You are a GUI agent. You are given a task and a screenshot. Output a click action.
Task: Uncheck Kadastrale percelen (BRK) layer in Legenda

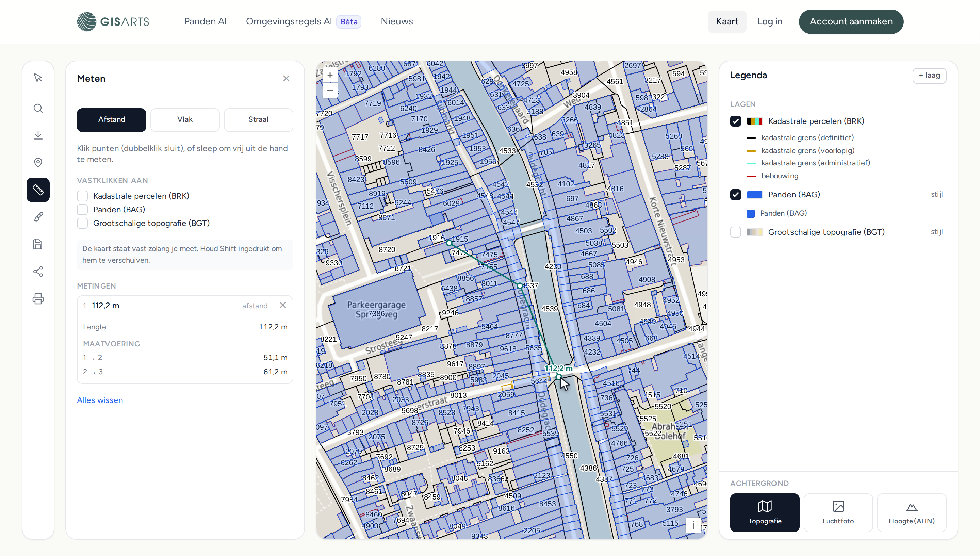736,121
